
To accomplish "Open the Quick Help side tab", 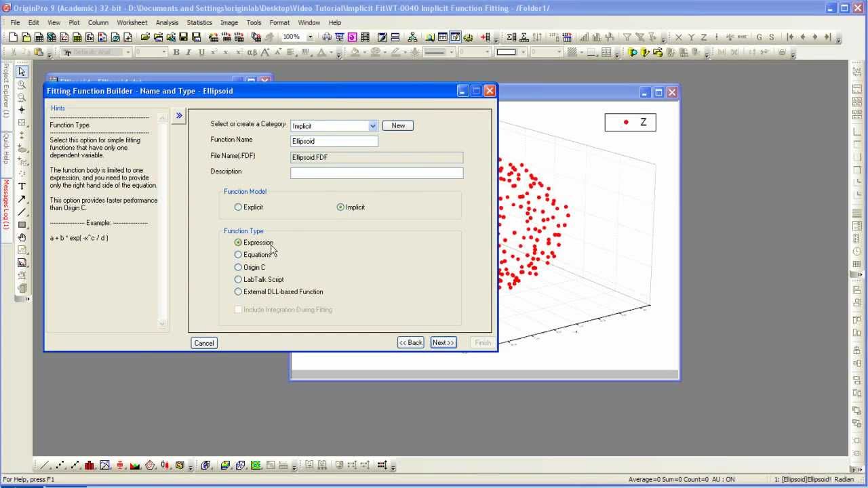I will (5, 148).
